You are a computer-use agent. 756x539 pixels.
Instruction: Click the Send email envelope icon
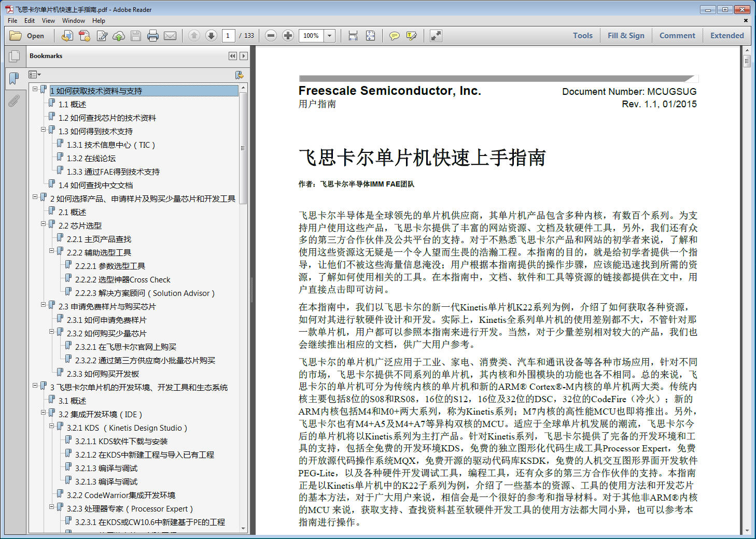tap(170, 36)
